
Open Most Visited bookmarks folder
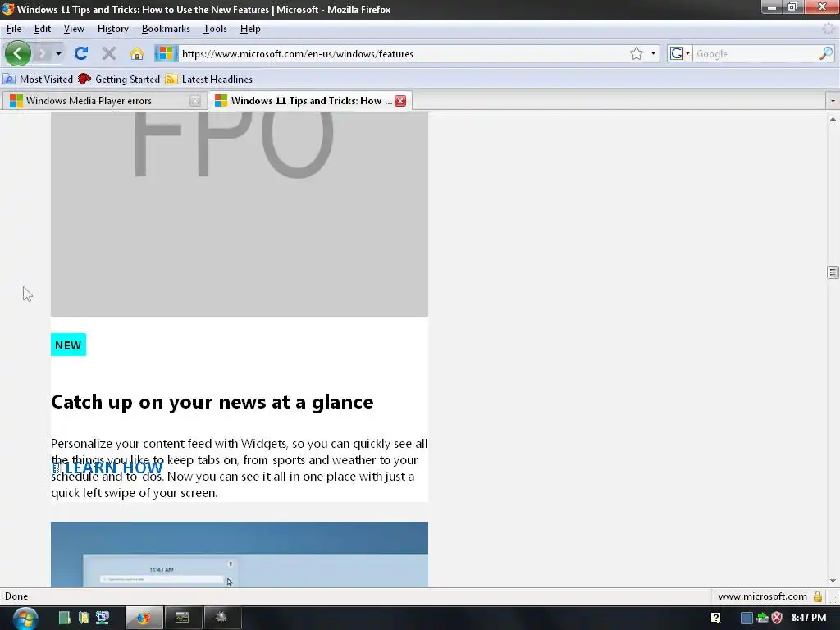[38, 80]
